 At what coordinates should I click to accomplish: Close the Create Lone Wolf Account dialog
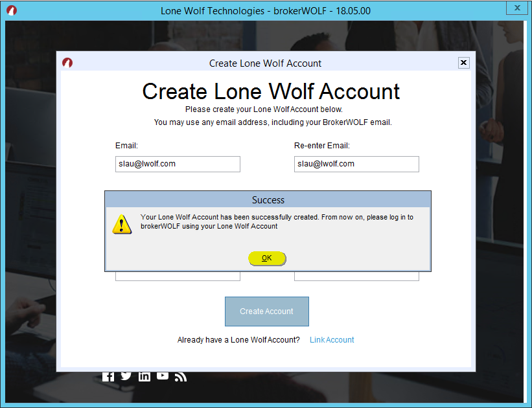click(x=463, y=62)
